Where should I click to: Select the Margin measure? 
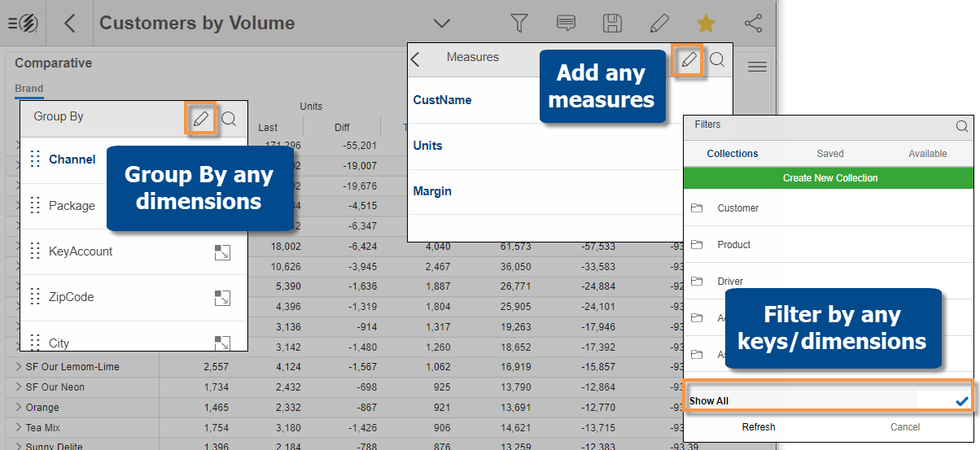(432, 191)
